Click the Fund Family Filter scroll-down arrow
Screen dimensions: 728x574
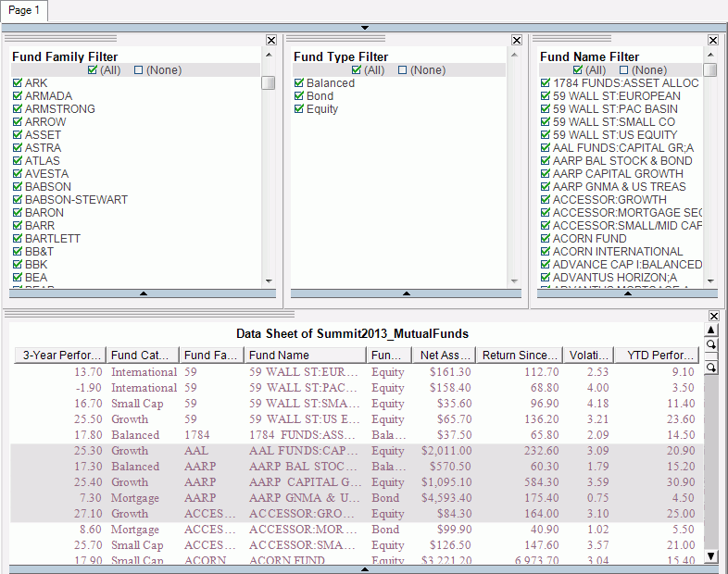269,281
